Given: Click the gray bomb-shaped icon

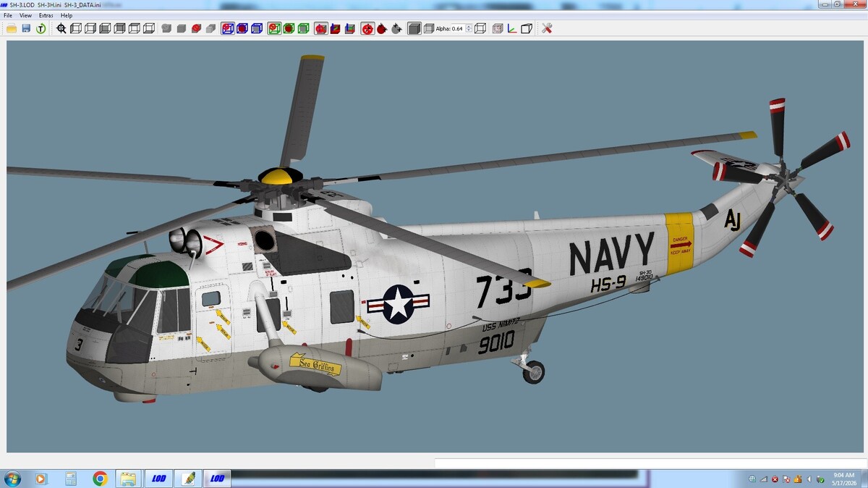Looking at the screenshot, I should [396, 28].
